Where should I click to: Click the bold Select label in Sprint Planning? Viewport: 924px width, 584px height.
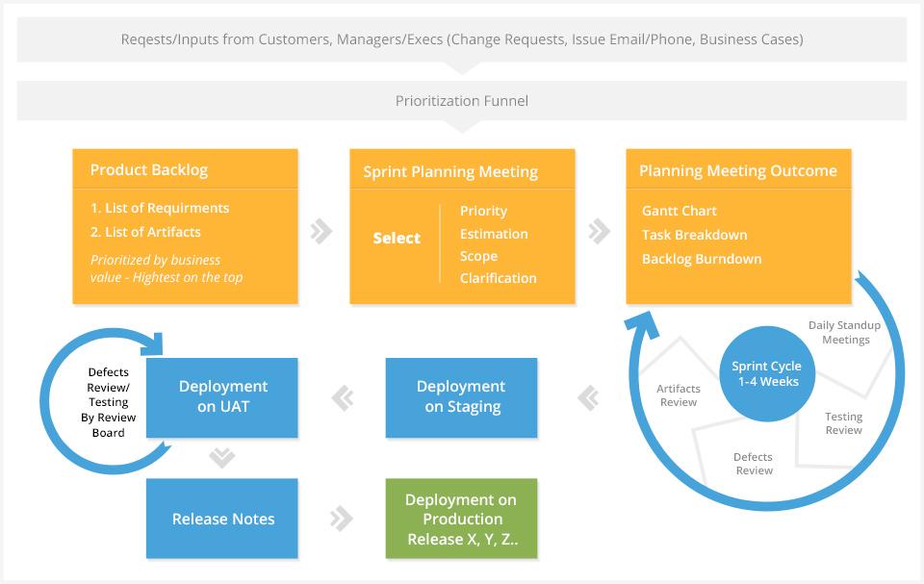(x=397, y=238)
